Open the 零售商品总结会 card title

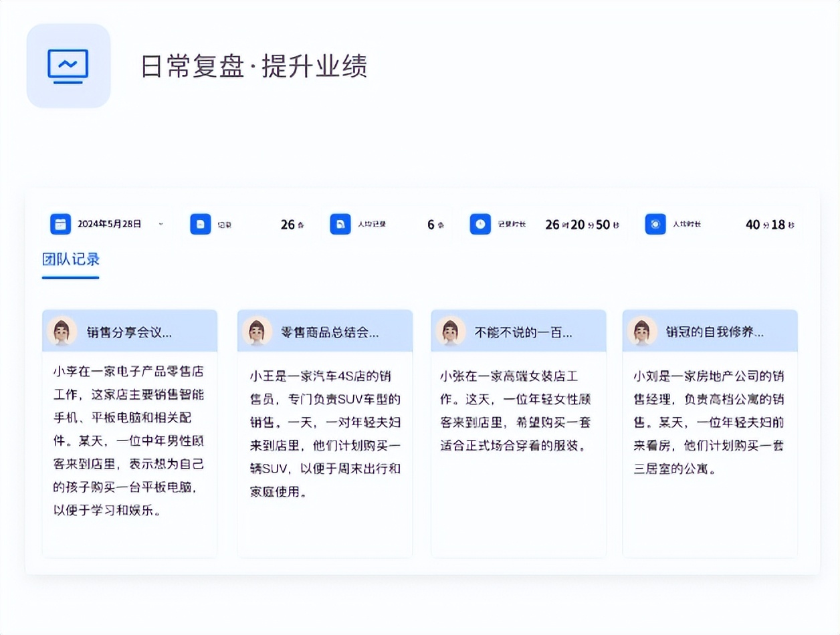click(x=330, y=332)
